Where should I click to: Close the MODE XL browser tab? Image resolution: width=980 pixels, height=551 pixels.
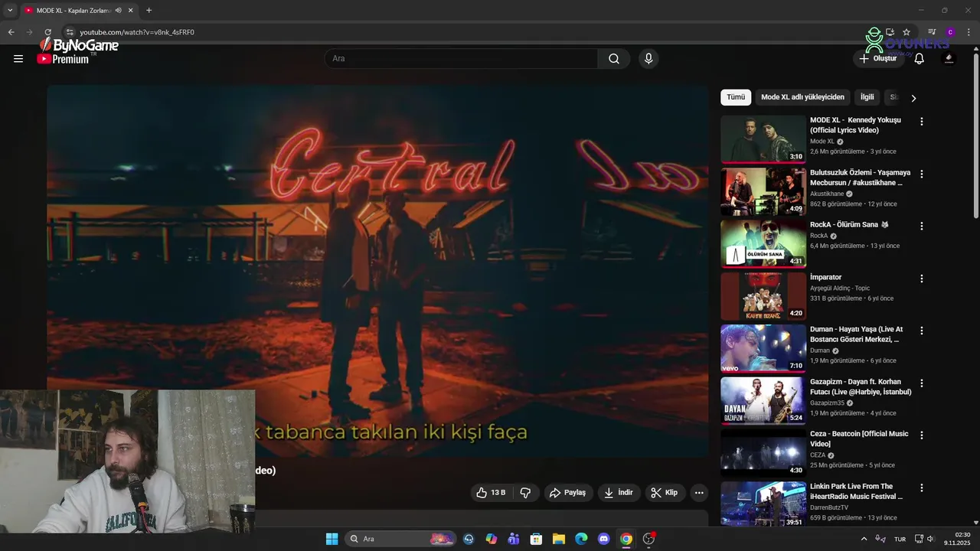coord(131,11)
